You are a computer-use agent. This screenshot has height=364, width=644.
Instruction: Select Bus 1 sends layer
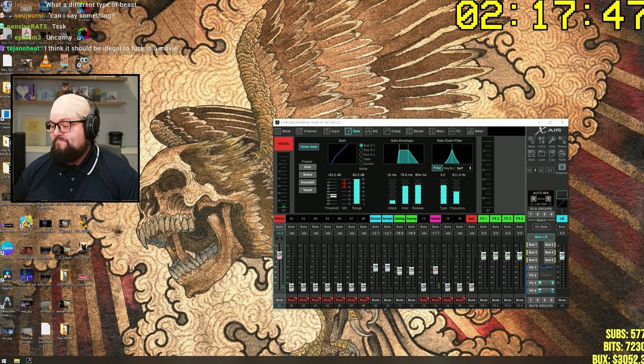click(533, 245)
